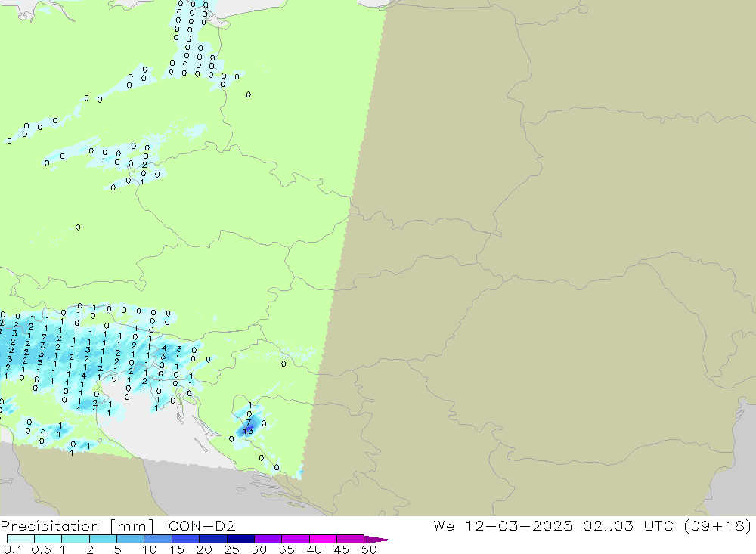Click the legend label '35'
This screenshot has height=554, width=756.
click(x=287, y=549)
